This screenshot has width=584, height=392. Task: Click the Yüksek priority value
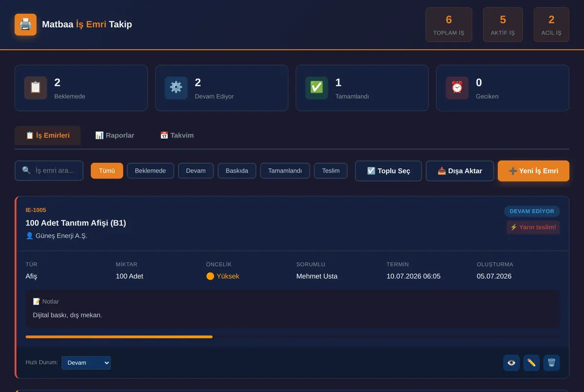[x=223, y=276]
